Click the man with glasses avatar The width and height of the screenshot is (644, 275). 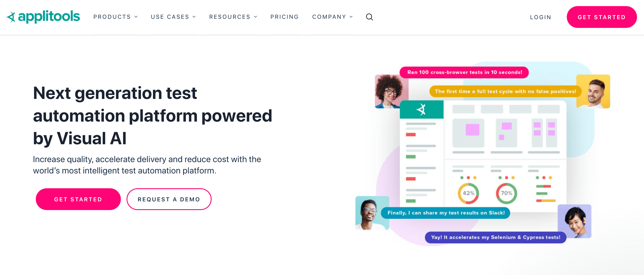coord(372,213)
